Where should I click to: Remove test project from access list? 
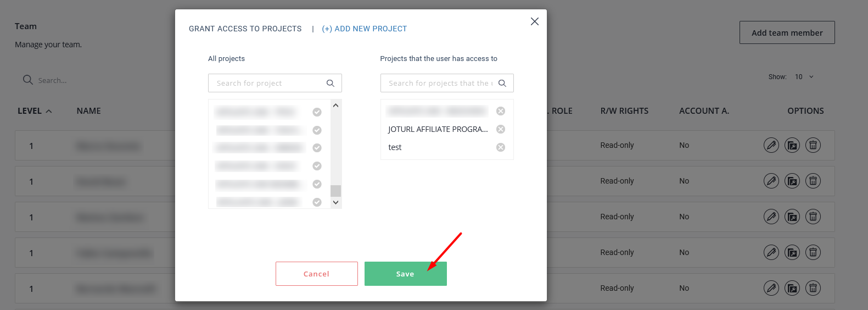pos(501,147)
